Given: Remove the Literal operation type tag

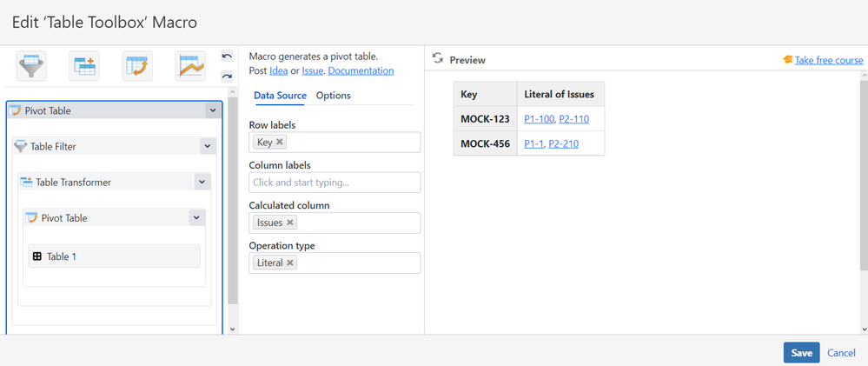Looking at the screenshot, I should (290, 263).
